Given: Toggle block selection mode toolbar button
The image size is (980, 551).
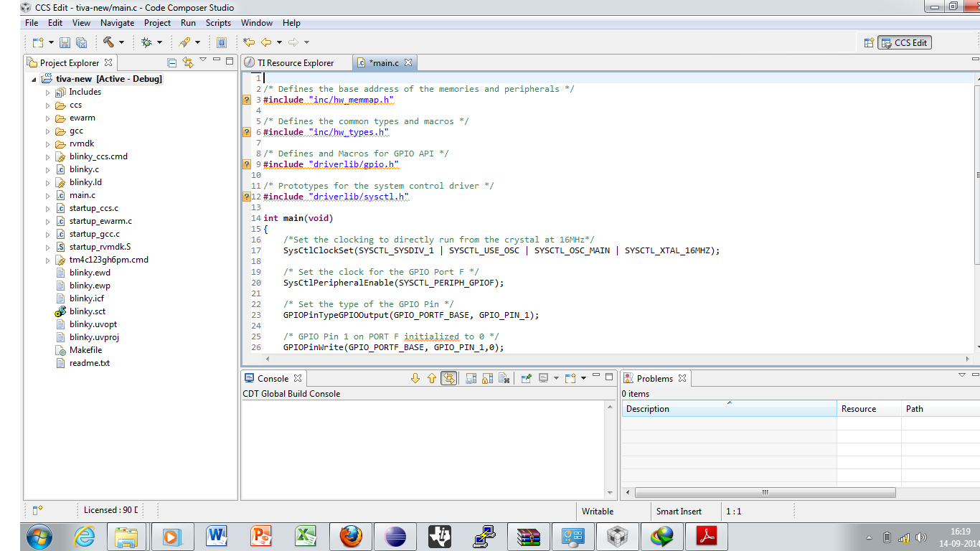Looking at the screenshot, I should click(222, 42).
